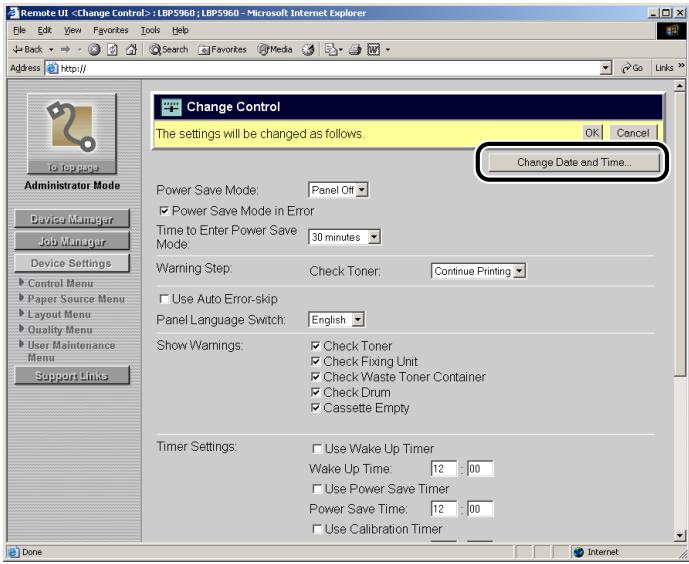Click the address URL field
Viewport: 689px width, 564px height.
328,68
